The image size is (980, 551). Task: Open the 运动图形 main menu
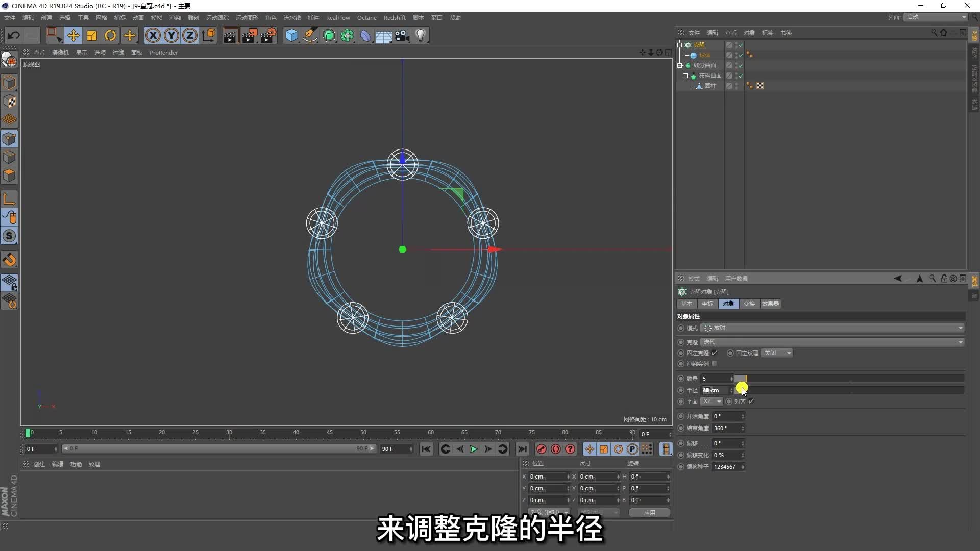[247, 18]
